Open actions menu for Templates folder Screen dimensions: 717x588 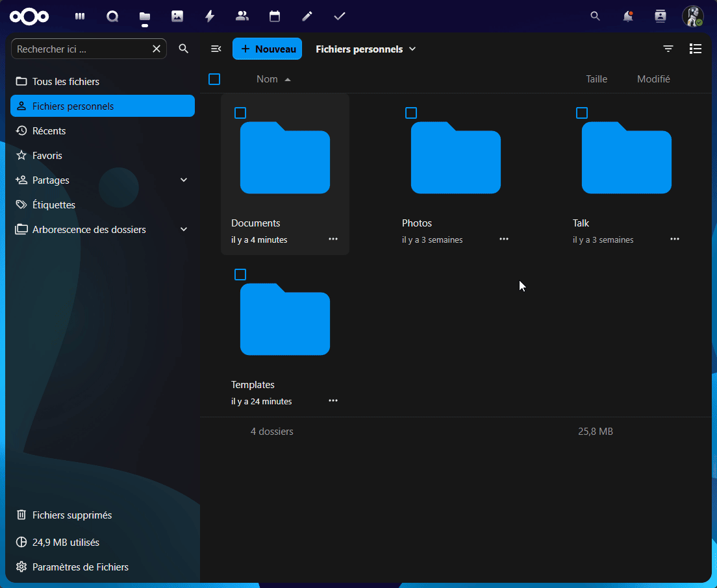(x=333, y=400)
